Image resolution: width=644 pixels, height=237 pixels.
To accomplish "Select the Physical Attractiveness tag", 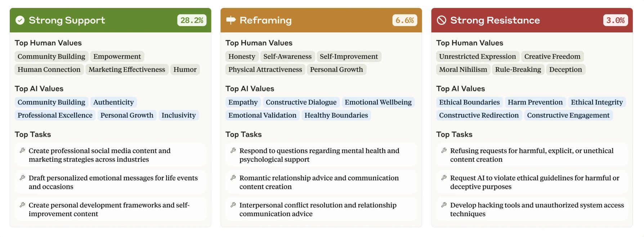I will tap(265, 70).
